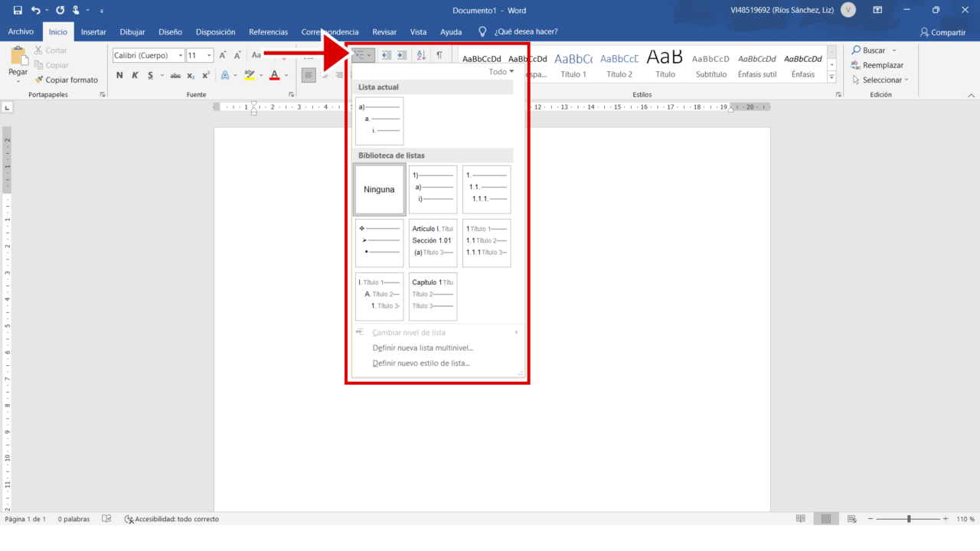Select the Ninguna list option
Image resolution: width=980 pixels, height=551 pixels.
pyautogui.click(x=379, y=190)
